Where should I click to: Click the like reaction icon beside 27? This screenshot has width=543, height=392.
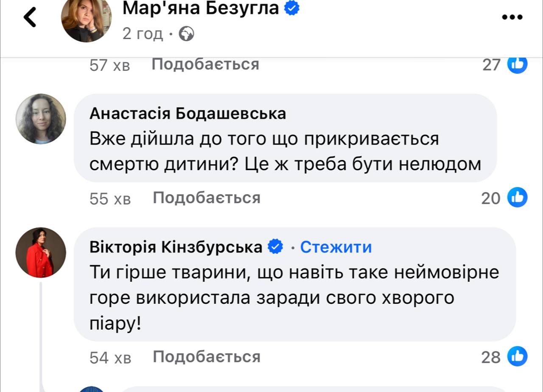[x=518, y=64]
